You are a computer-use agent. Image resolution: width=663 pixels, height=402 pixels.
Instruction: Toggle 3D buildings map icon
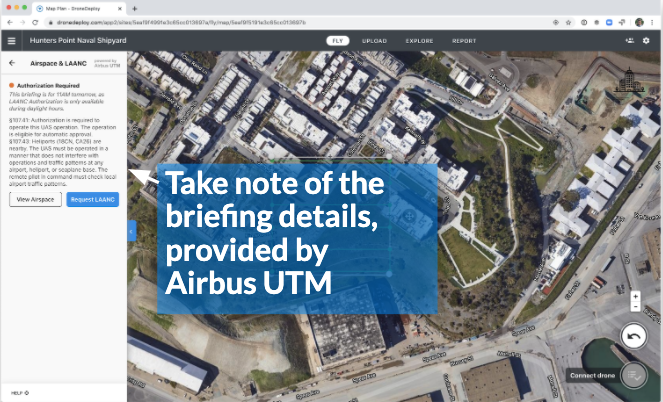(629, 80)
